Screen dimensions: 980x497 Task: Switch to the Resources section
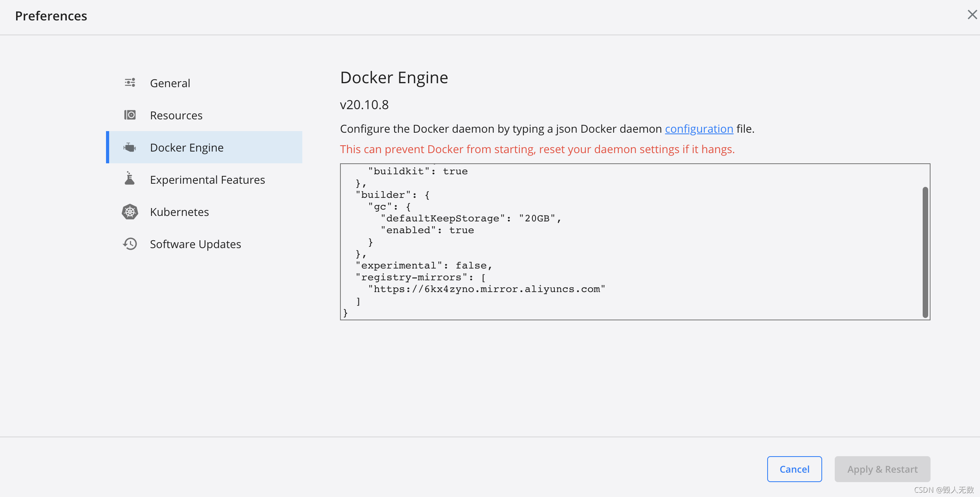click(176, 115)
